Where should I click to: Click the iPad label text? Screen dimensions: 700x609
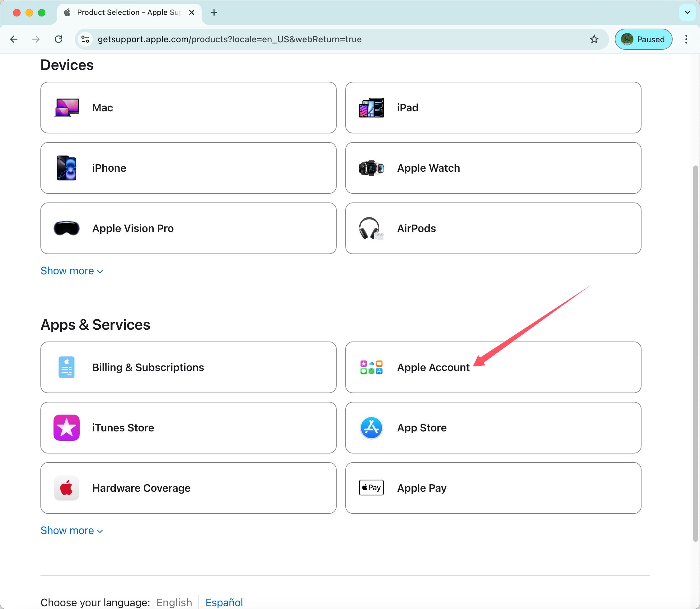(x=408, y=108)
